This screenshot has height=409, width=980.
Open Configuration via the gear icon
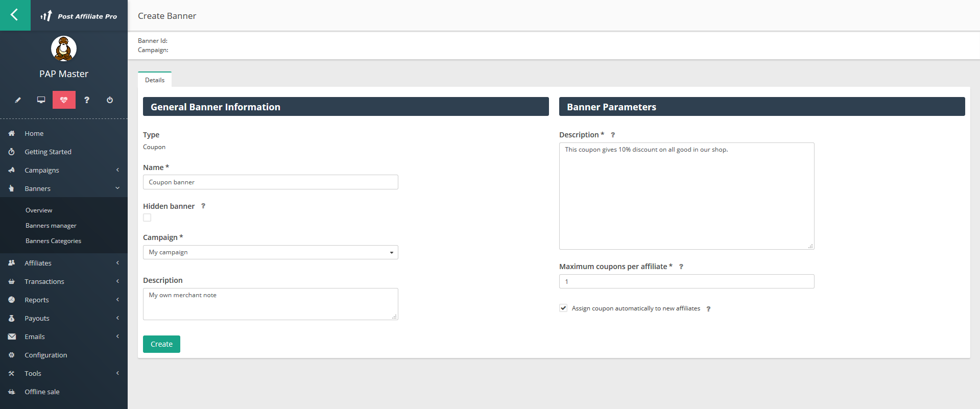(12, 355)
